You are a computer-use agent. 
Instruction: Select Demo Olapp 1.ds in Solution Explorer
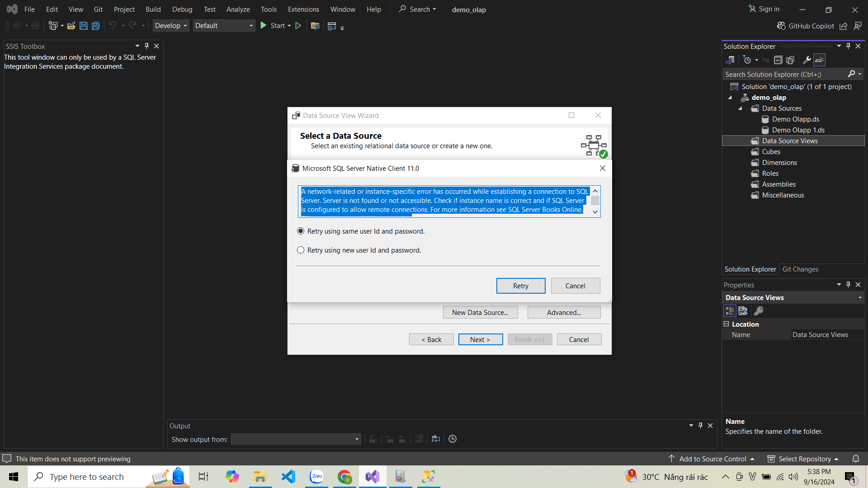point(799,130)
